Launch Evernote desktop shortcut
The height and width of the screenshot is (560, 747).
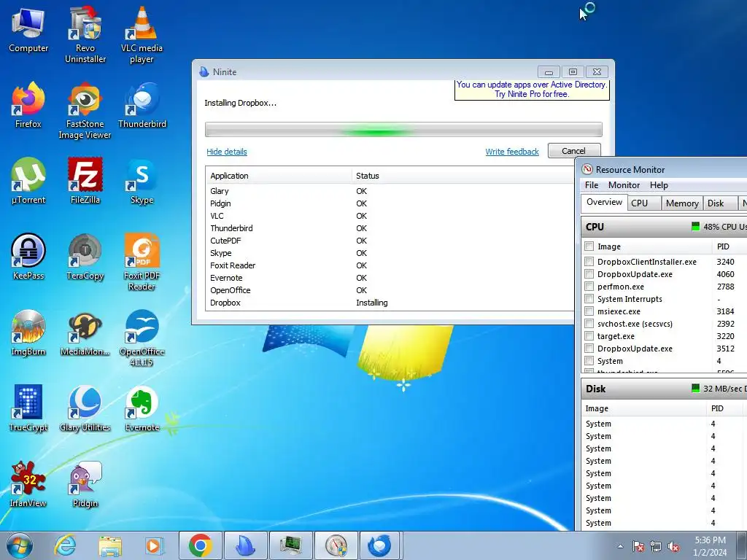click(142, 408)
